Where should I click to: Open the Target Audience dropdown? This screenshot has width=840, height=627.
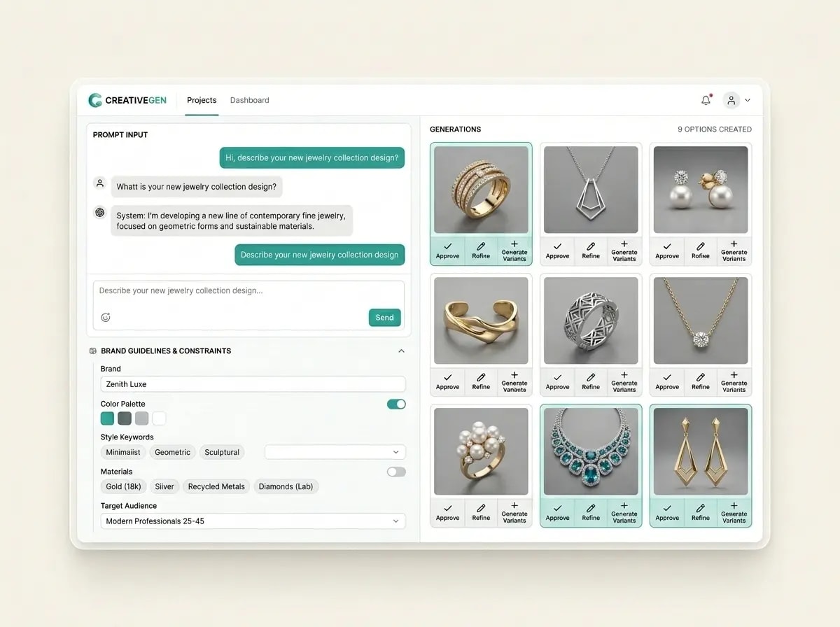tap(253, 521)
